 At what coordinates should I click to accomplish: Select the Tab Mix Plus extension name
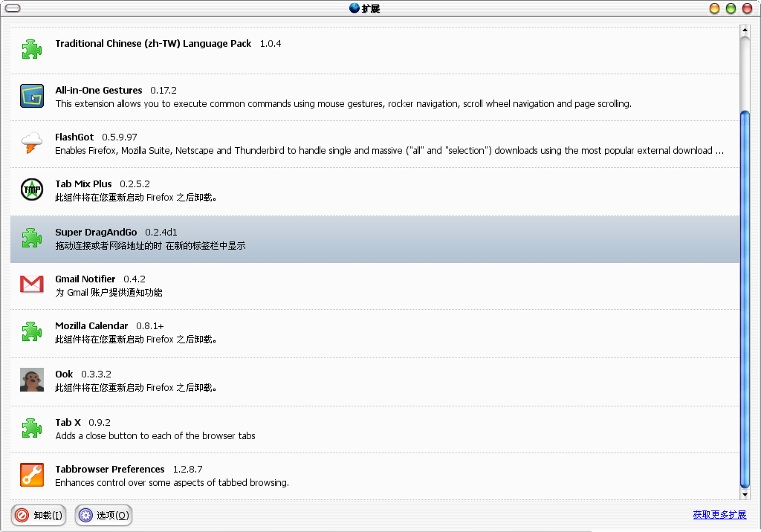coord(83,184)
